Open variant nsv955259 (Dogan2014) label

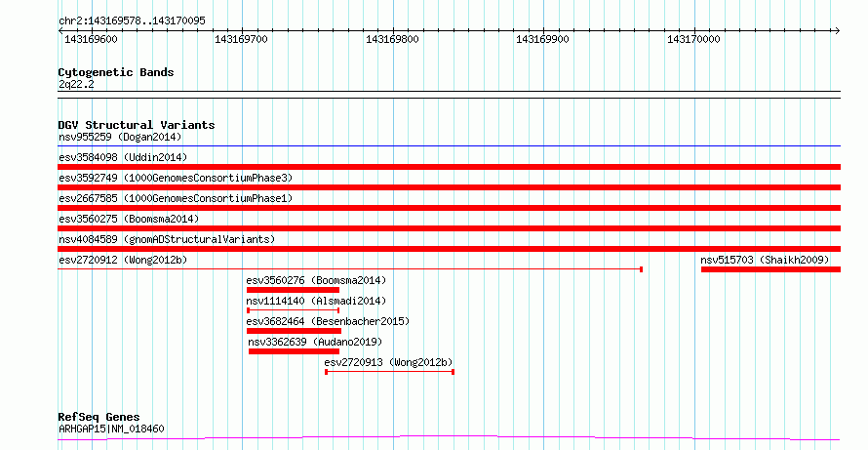click(120, 137)
